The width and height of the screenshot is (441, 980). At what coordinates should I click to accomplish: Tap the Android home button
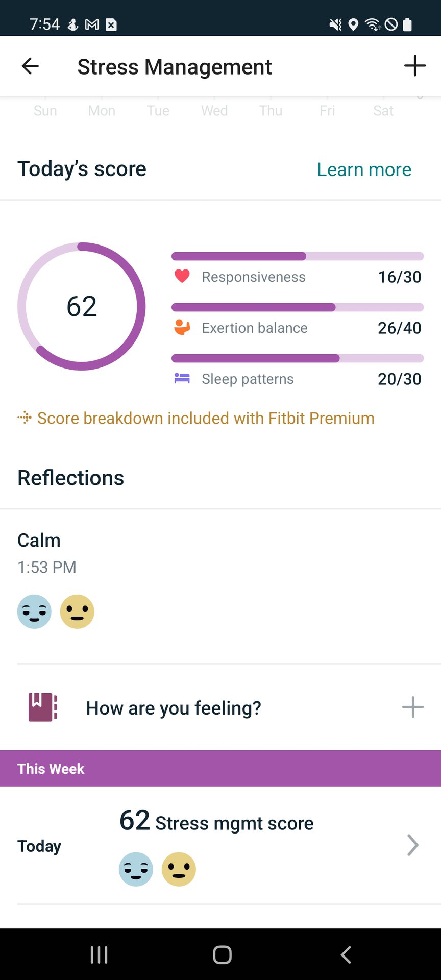(x=222, y=954)
